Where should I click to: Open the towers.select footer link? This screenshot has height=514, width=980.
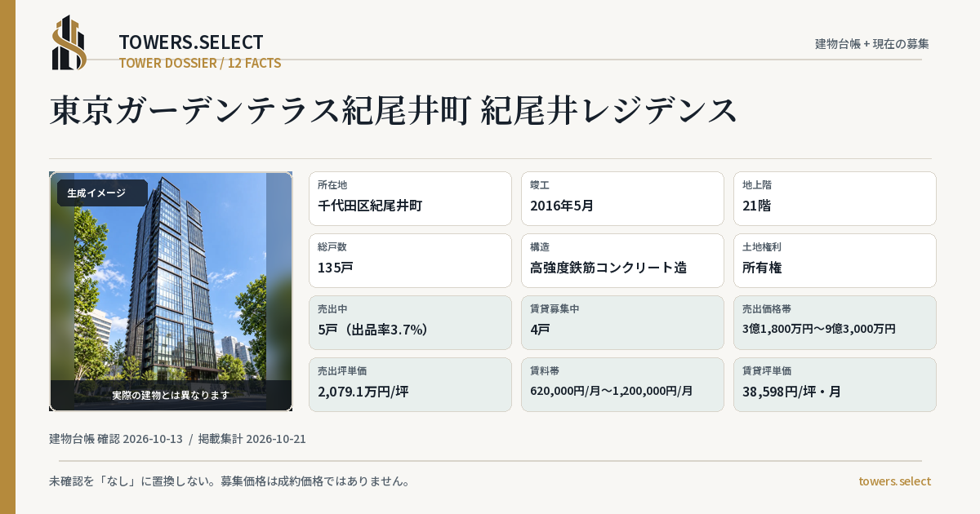click(894, 481)
